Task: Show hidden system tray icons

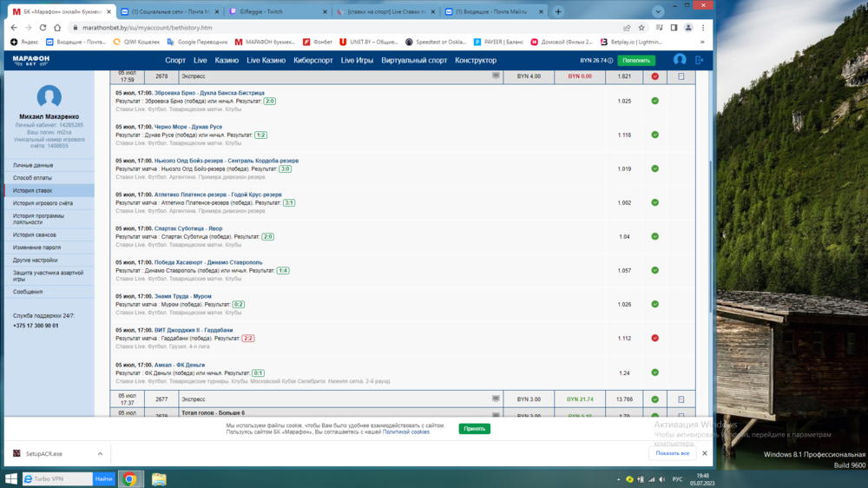Action: pos(616,478)
